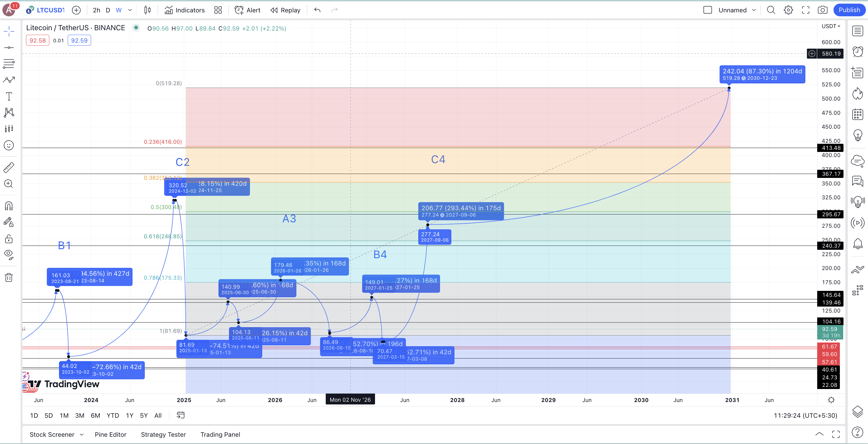Viewport: 868px width, 444px height.
Task: Activate the Measure ruler tool
Action: (9, 167)
